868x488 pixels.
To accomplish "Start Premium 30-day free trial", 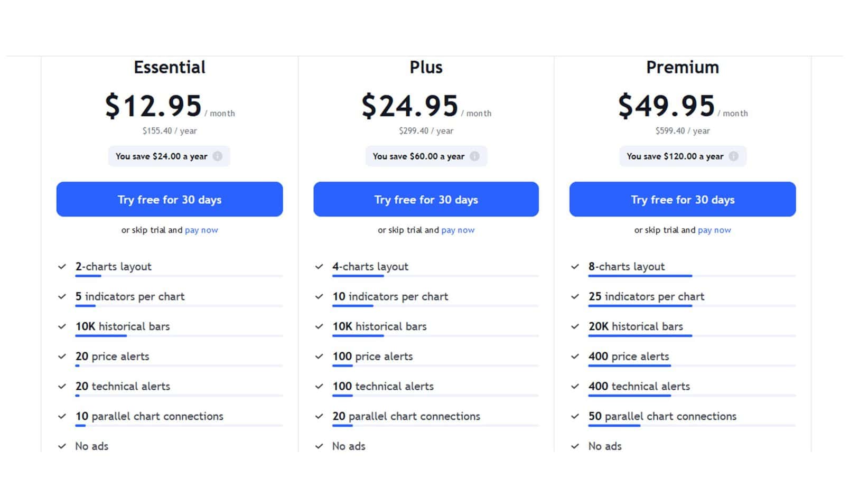I will pyautogui.click(x=682, y=200).
